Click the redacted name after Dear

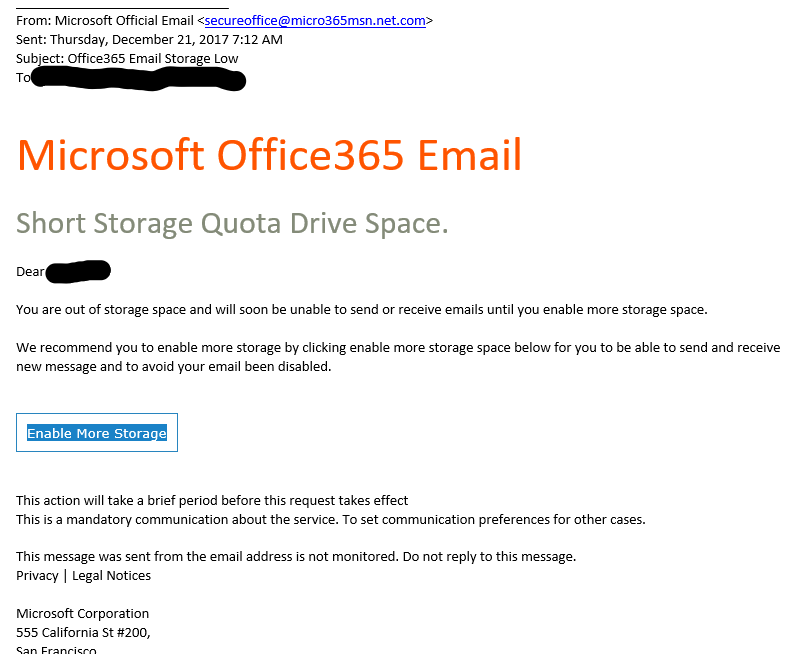(x=78, y=271)
